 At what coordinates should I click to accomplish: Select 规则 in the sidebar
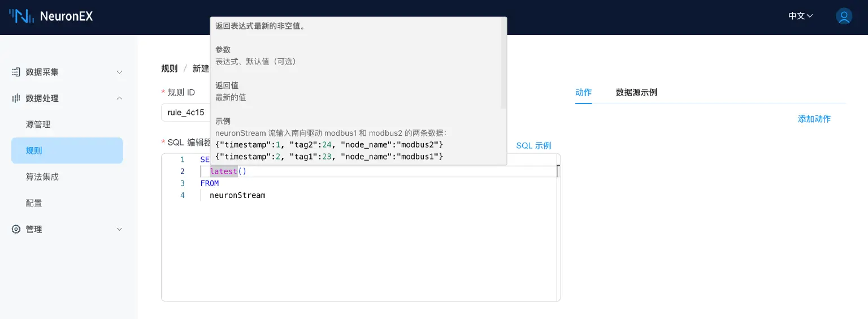click(34, 150)
